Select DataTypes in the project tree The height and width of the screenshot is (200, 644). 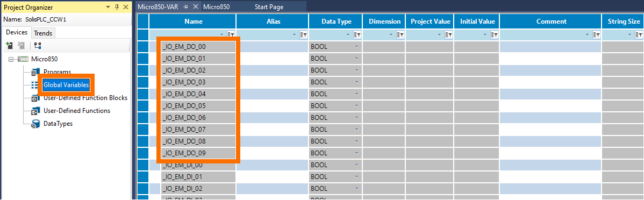tap(58, 124)
